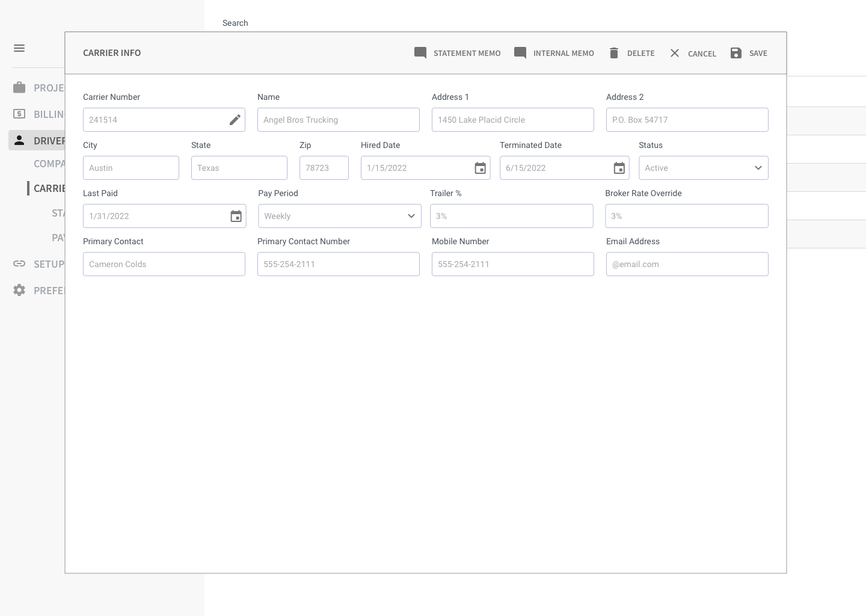Click the Save floppy disk icon
This screenshot has width=866, height=616.
(736, 53)
